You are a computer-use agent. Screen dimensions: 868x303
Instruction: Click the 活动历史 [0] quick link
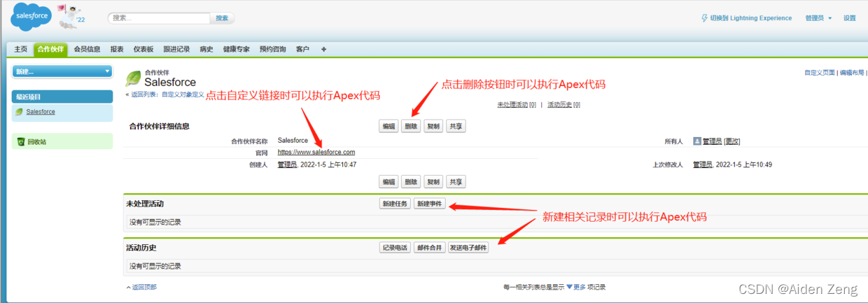pyautogui.click(x=563, y=105)
